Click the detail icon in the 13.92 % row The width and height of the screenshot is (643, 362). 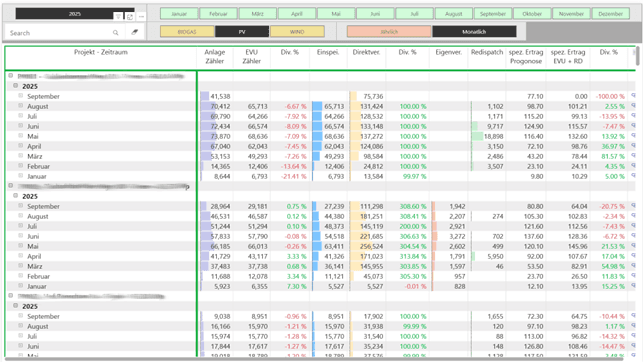coord(633,136)
